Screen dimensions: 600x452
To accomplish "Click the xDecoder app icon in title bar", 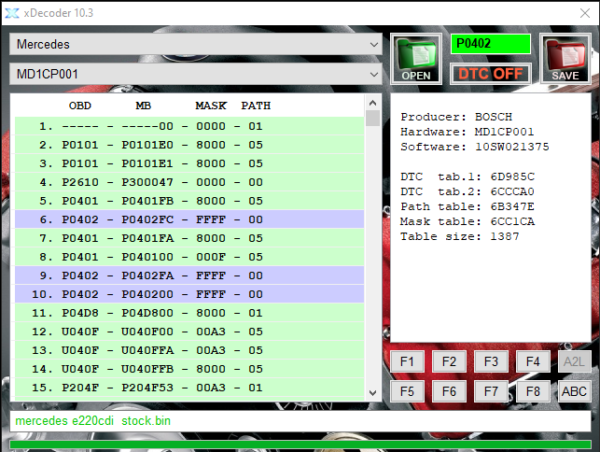I will (12, 12).
